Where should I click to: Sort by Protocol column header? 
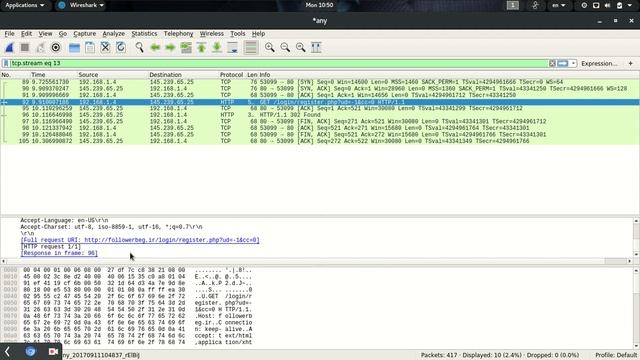click(x=231, y=75)
